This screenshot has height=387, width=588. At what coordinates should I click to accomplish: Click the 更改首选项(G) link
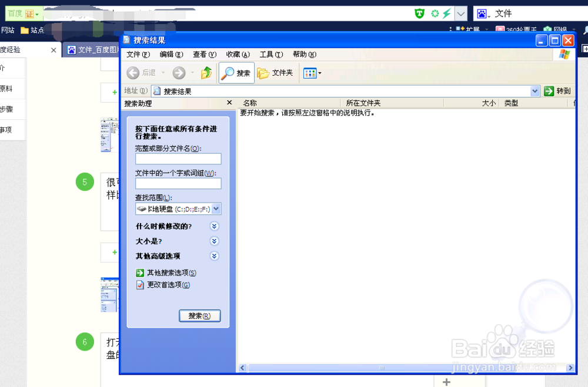click(x=168, y=285)
